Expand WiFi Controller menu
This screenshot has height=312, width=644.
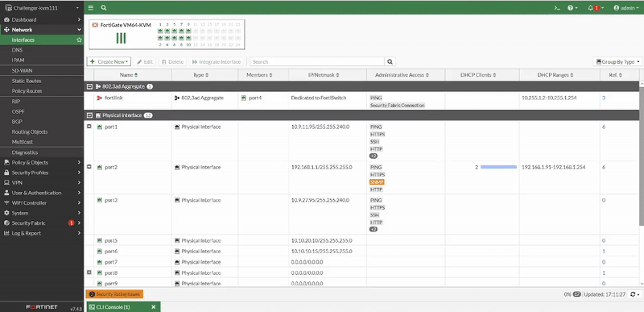(x=42, y=202)
